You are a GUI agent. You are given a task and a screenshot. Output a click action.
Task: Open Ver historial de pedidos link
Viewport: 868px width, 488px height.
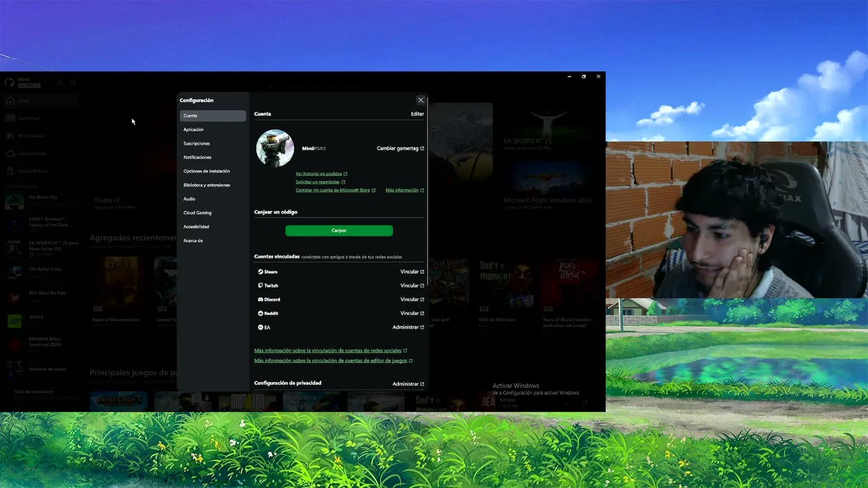tap(321, 174)
